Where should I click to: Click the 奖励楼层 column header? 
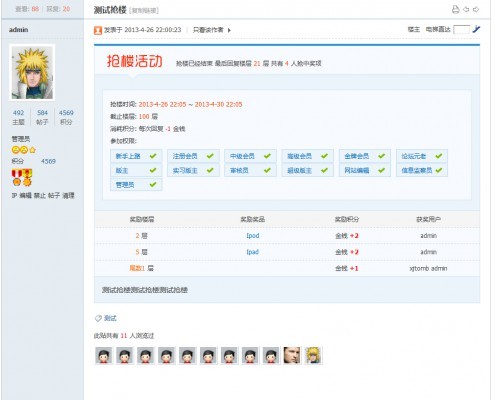click(x=142, y=219)
